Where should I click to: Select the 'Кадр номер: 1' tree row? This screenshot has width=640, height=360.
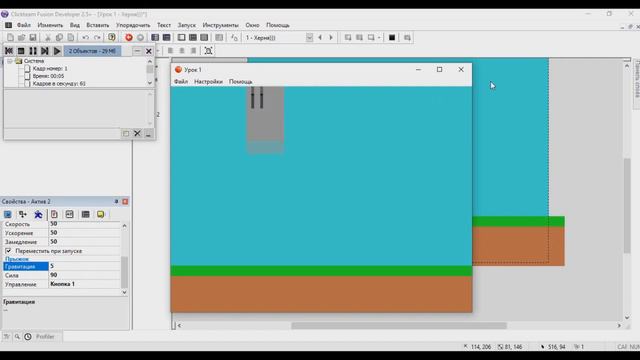50,69
